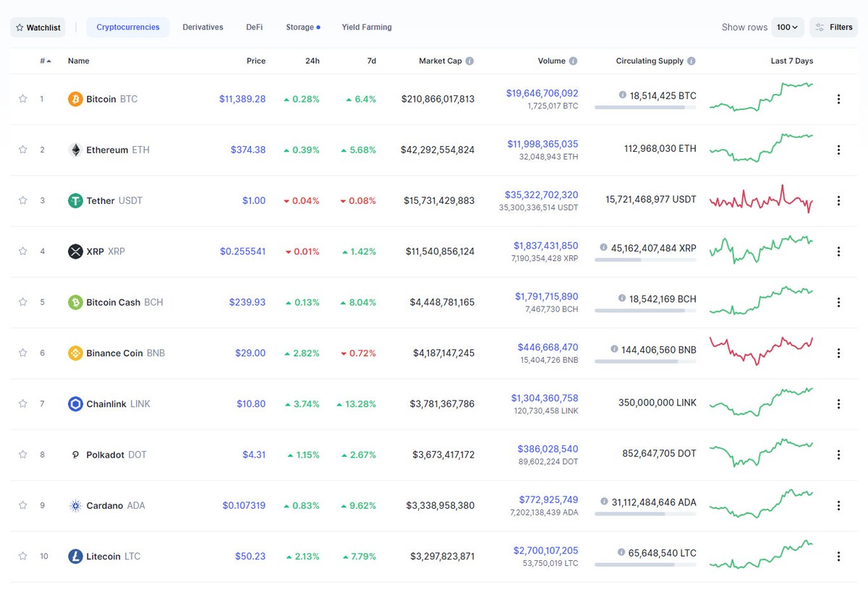868x592 pixels.
Task: Click Ethereum's volume link $11,998,365,035
Action: [x=542, y=144]
